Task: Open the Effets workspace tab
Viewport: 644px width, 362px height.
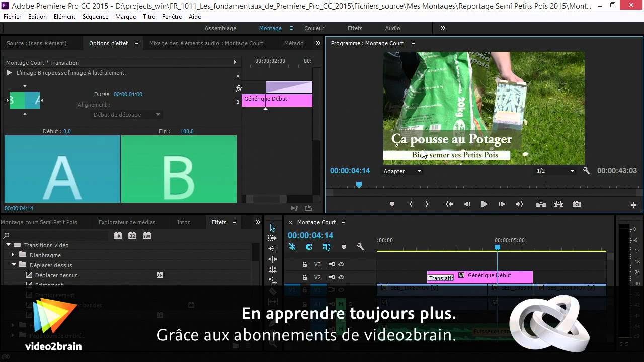Action: [355, 28]
